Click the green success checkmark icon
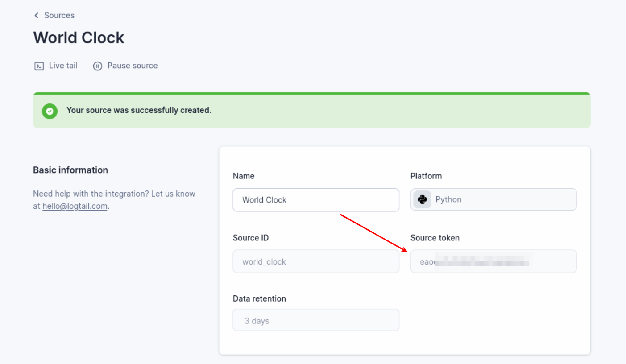The height and width of the screenshot is (364, 626). point(50,111)
